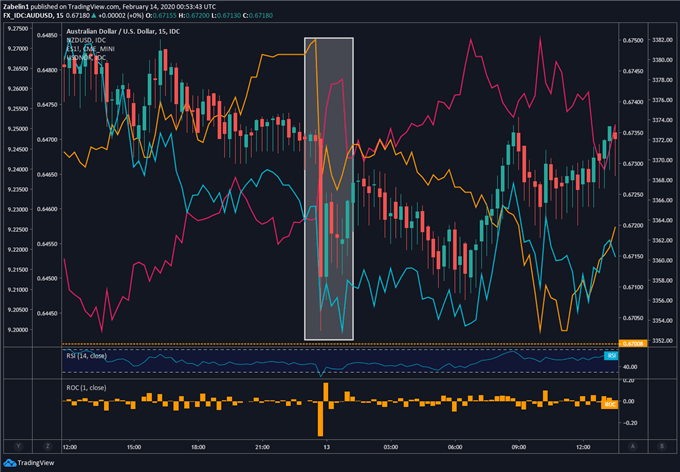Screen dimensions: 680x472
Task: Select the ES1!, CME_MINI legend entry
Action: click(x=90, y=49)
